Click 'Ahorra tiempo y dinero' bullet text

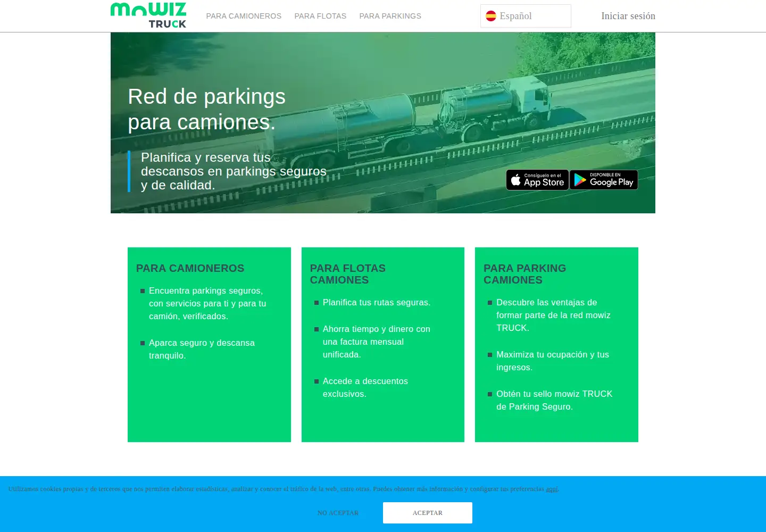click(x=377, y=342)
